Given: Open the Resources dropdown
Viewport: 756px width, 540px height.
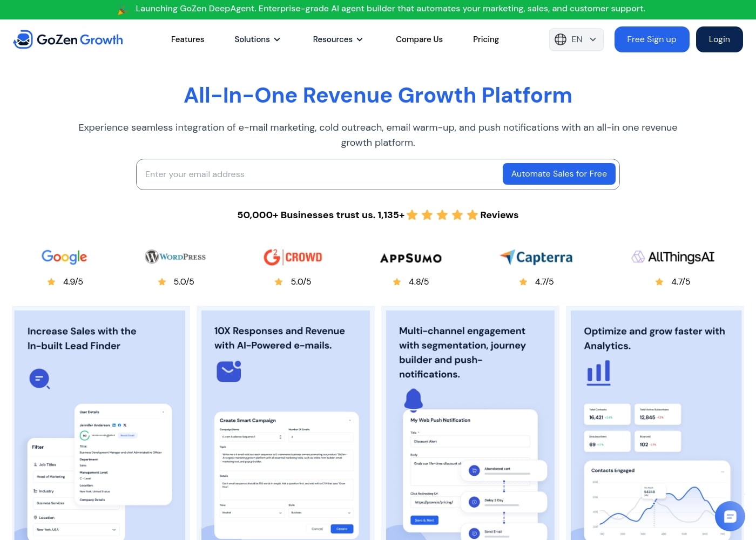Looking at the screenshot, I should pos(337,39).
